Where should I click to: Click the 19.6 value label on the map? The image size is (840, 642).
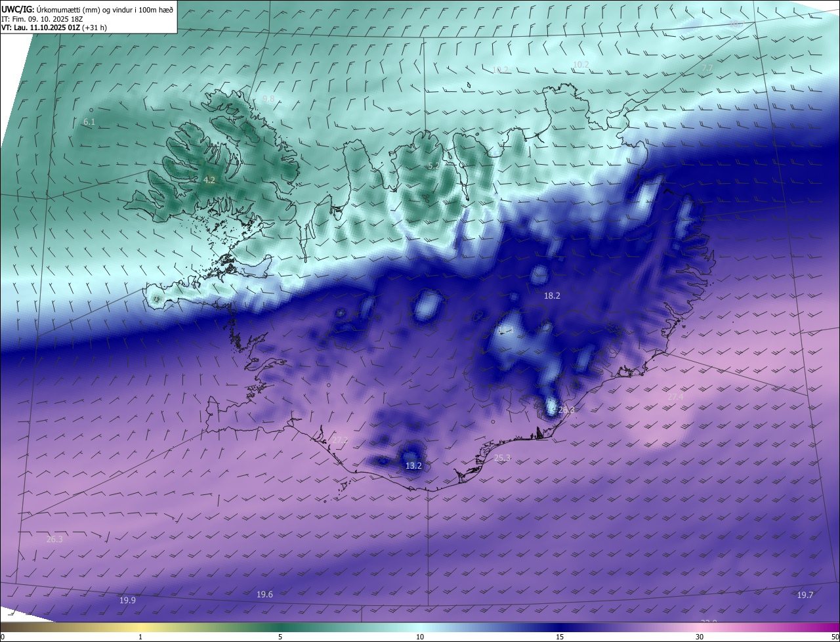pyautogui.click(x=264, y=595)
